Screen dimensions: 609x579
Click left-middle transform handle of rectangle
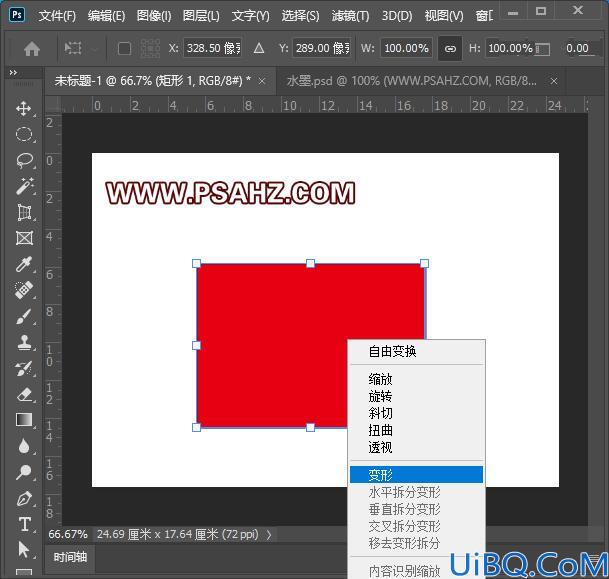(x=197, y=345)
